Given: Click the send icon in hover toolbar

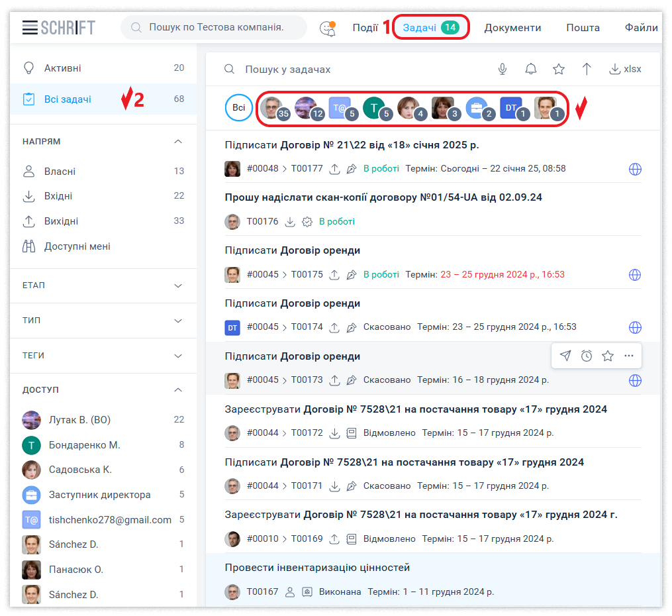Looking at the screenshot, I should 565,356.
